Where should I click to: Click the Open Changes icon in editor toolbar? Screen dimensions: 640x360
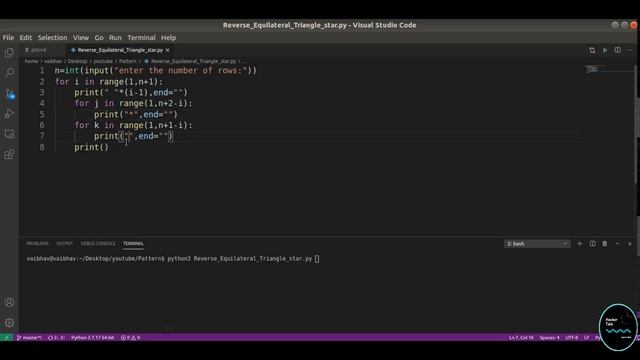(x=592, y=50)
